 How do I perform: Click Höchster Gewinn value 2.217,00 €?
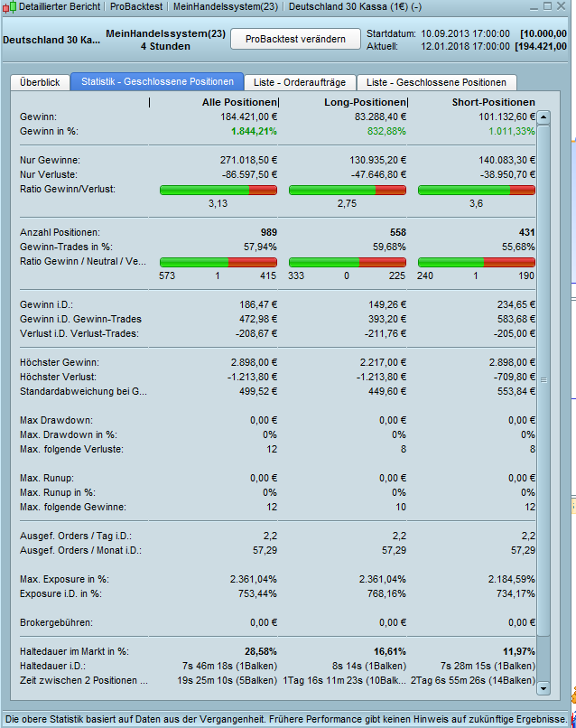[383, 362]
